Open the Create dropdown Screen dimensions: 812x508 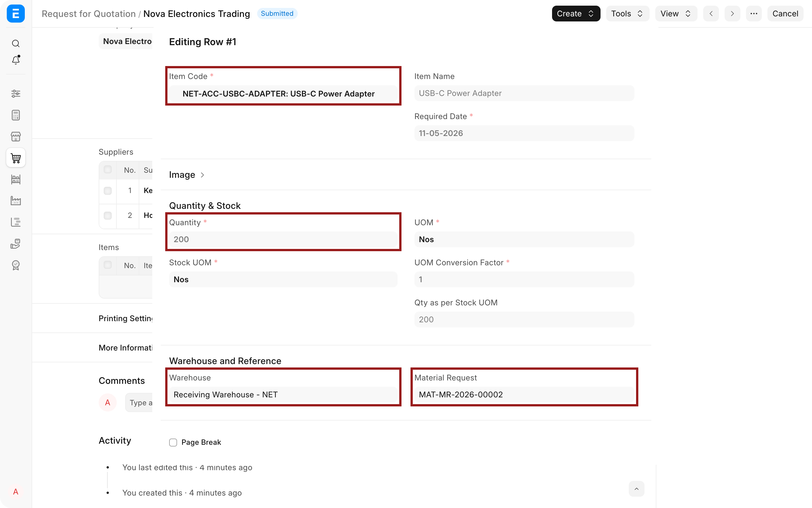pyautogui.click(x=576, y=14)
